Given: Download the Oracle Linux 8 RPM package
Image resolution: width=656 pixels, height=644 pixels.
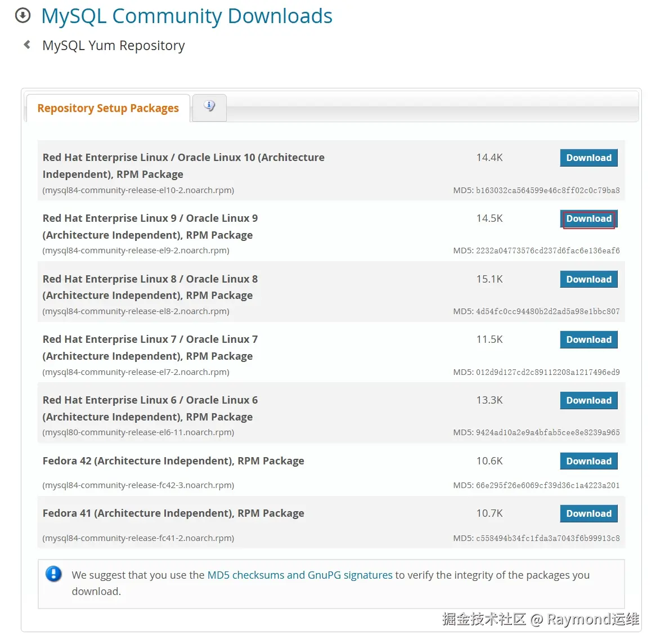Looking at the screenshot, I should (588, 279).
